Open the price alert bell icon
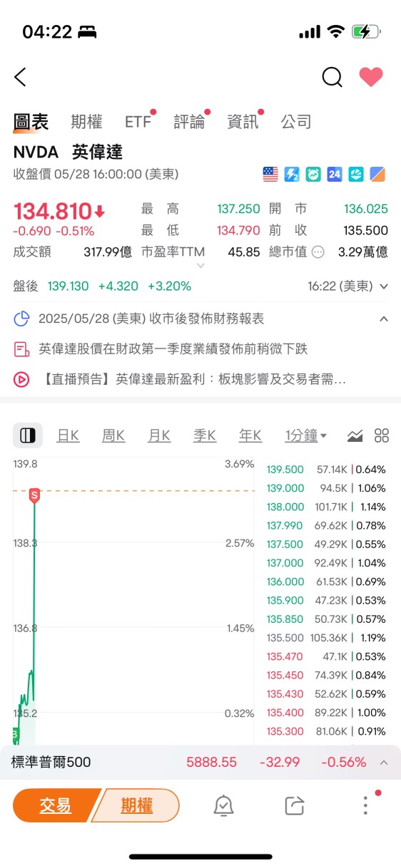This screenshot has height=868, width=401. pos(224,805)
